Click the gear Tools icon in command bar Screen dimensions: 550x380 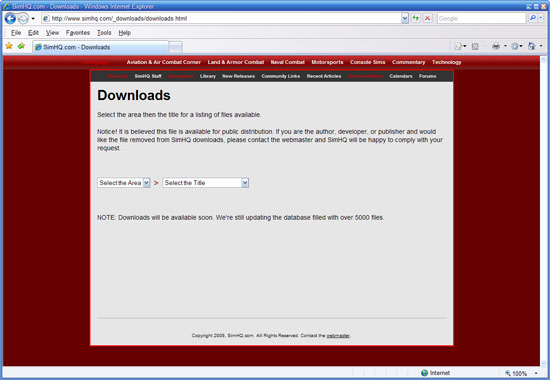coord(515,46)
